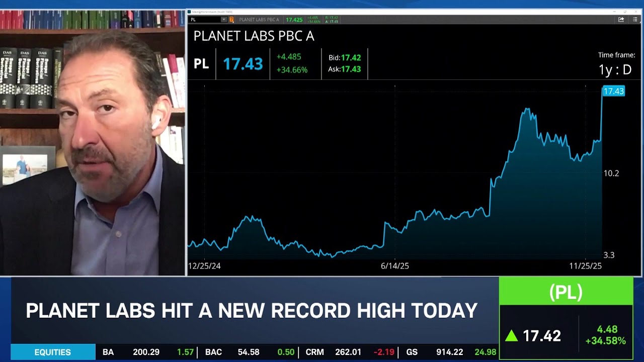The height and width of the screenshot is (362, 644).
Task: Click the Bid 17.42 value
Action: point(345,58)
